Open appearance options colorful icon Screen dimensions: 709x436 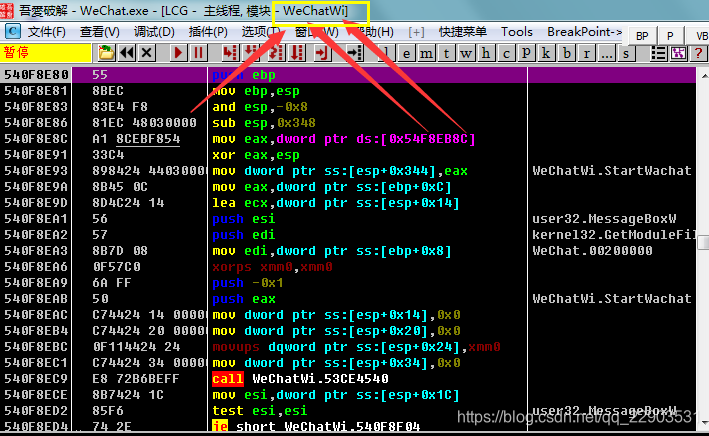678,53
